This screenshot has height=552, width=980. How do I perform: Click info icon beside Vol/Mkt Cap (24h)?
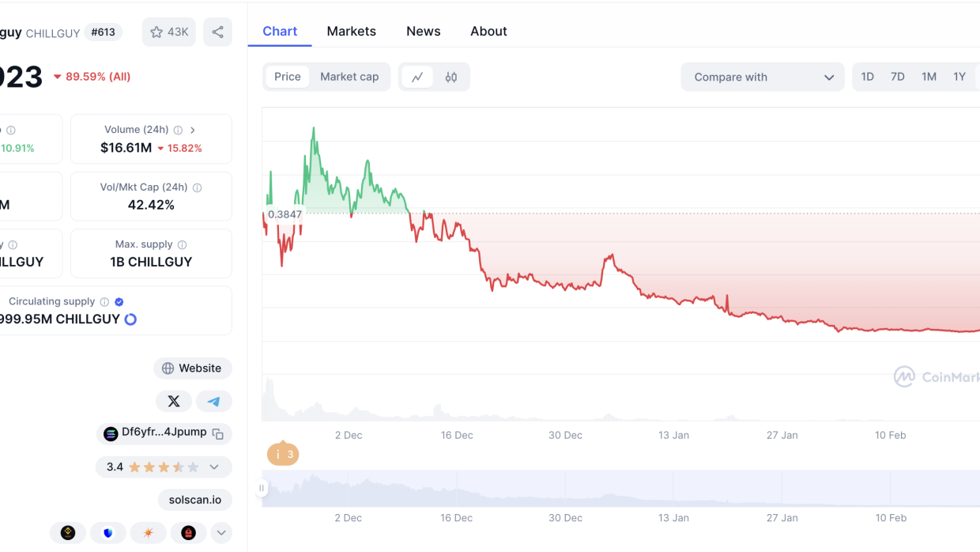tap(197, 187)
